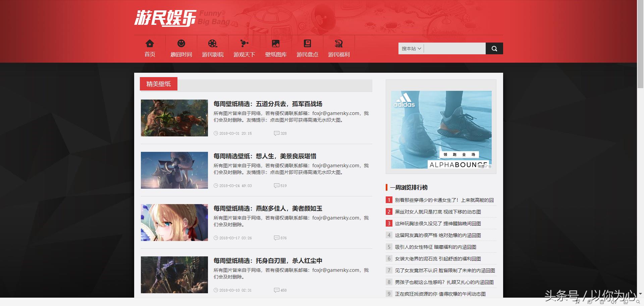Open article 五道分兵去，孤军百战场

(268, 104)
